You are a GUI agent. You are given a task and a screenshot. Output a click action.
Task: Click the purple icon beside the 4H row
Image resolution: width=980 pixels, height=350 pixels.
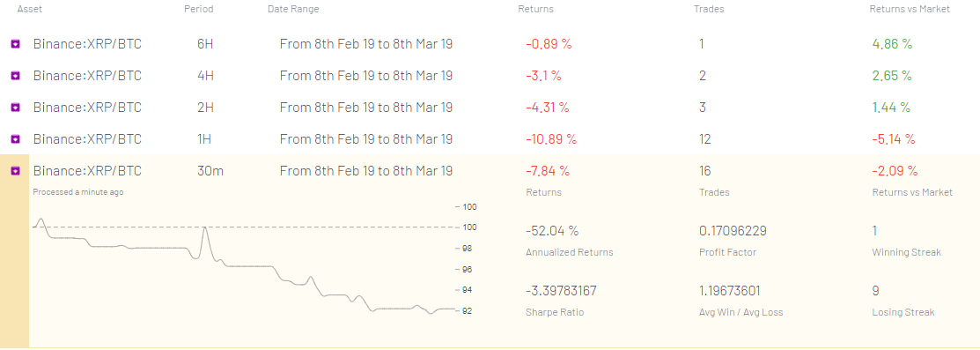coord(16,76)
